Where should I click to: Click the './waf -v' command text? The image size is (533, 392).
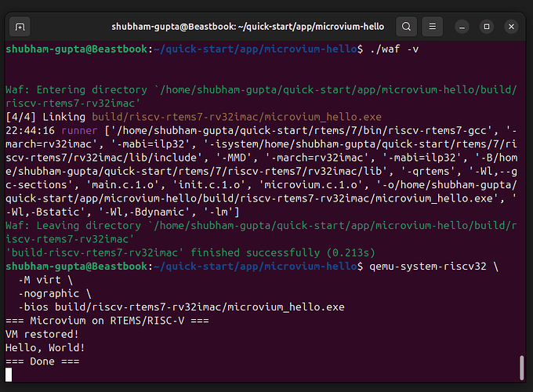point(394,49)
